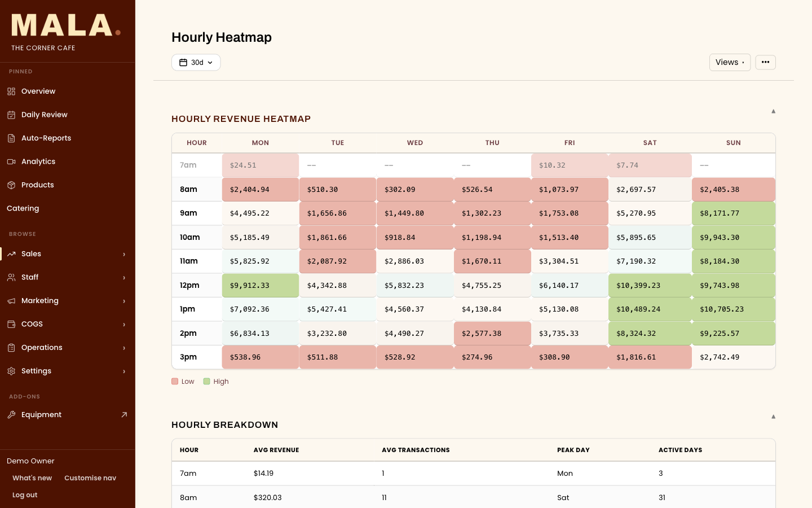The height and width of the screenshot is (508, 812).
Task: Click the 8am breakdown value $320.03
Action: 268,498
